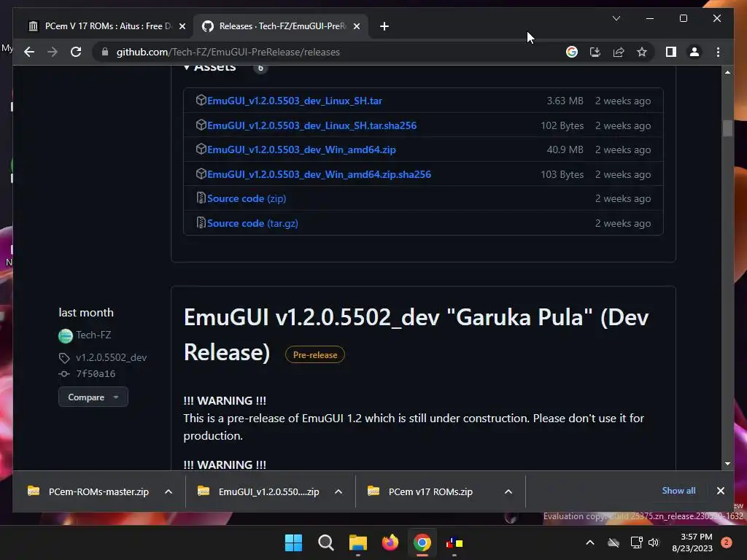The width and height of the screenshot is (747, 560).
Task: Open Chrome profile icon
Action: click(x=694, y=52)
